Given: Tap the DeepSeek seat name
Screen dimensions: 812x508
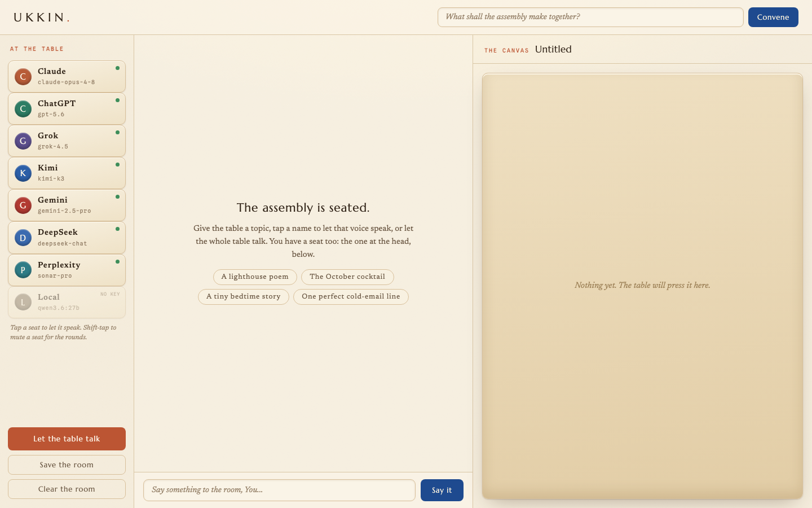Looking at the screenshot, I should coord(58,232).
